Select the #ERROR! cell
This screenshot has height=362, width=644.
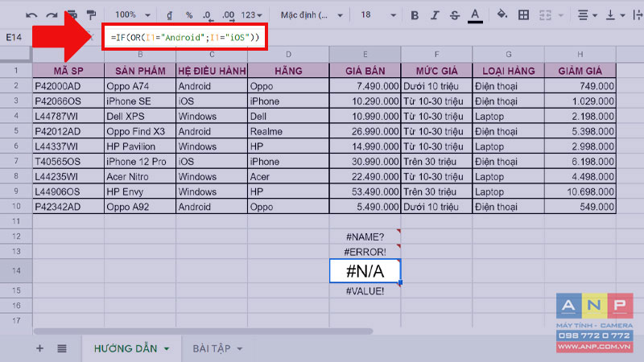pyautogui.click(x=365, y=252)
